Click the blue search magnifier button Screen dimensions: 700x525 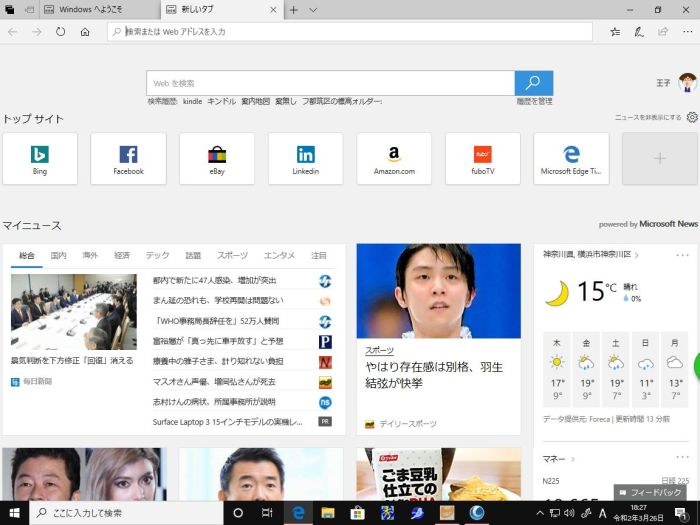(x=534, y=83)
